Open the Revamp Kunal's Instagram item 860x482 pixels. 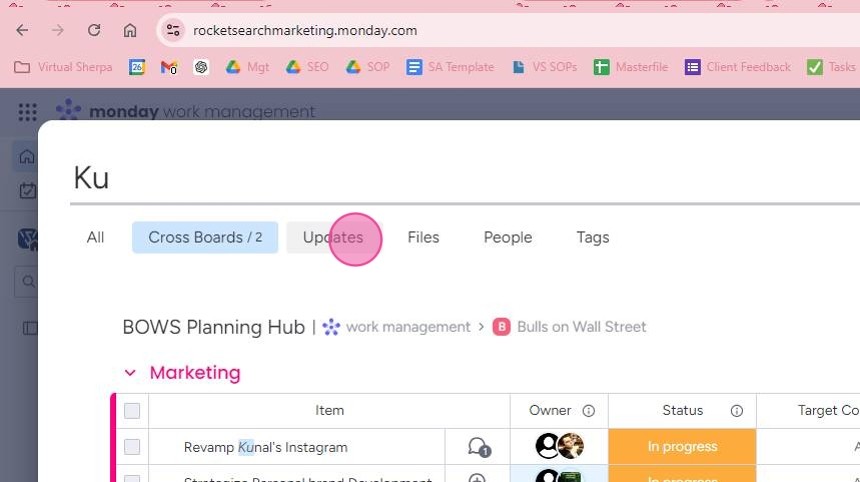tap(265, 447)
